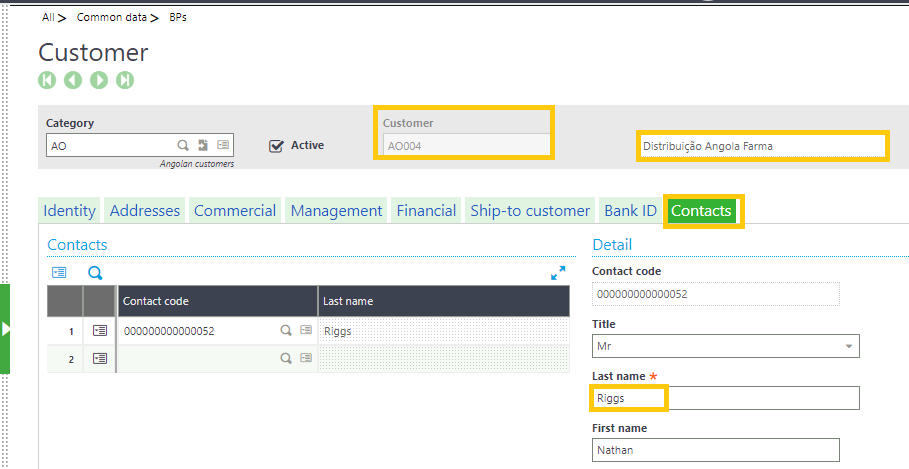Screen dimensions: 909x469
Task: Click the lookup magnifier in row 2
Action: (286, 358)
